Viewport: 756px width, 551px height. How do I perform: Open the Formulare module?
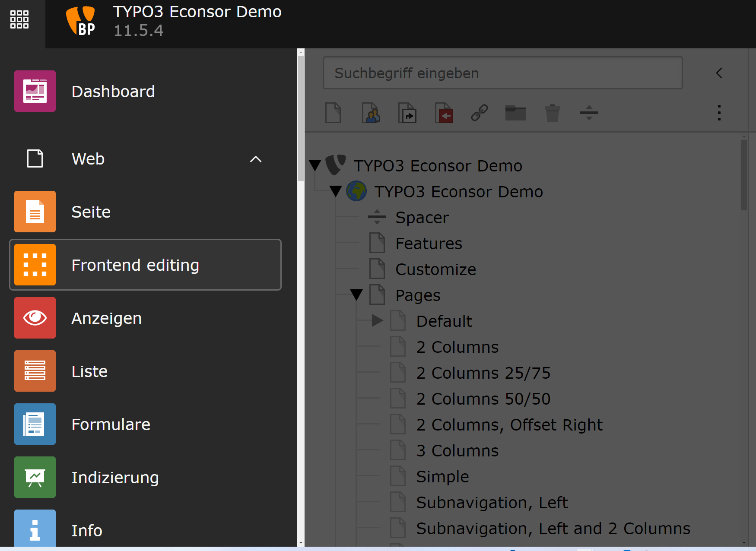[x=111, y=424]
